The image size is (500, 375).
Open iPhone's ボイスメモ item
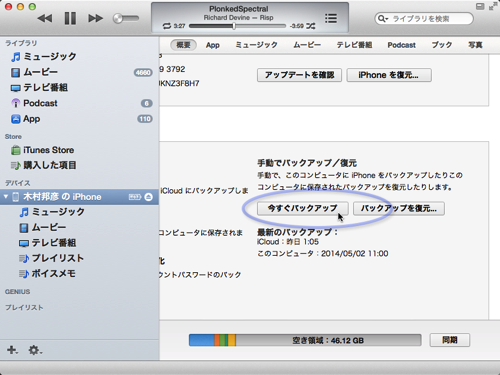click(79, 274)
